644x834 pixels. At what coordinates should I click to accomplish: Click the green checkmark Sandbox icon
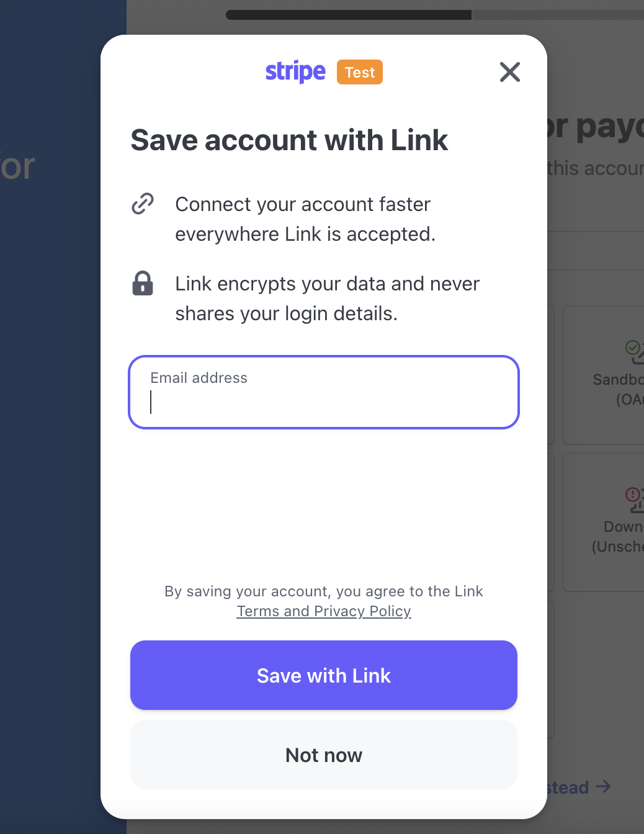tap(635, 351)
